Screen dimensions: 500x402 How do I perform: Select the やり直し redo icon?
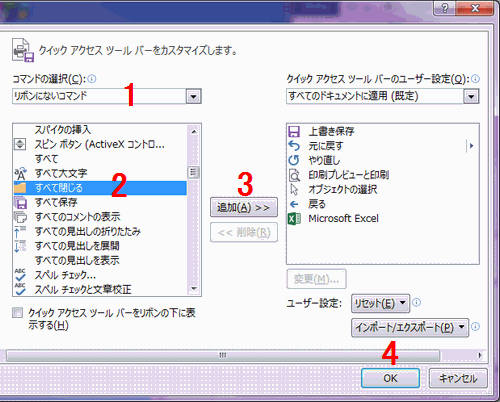pyautogui.click(x=294, y=160)
